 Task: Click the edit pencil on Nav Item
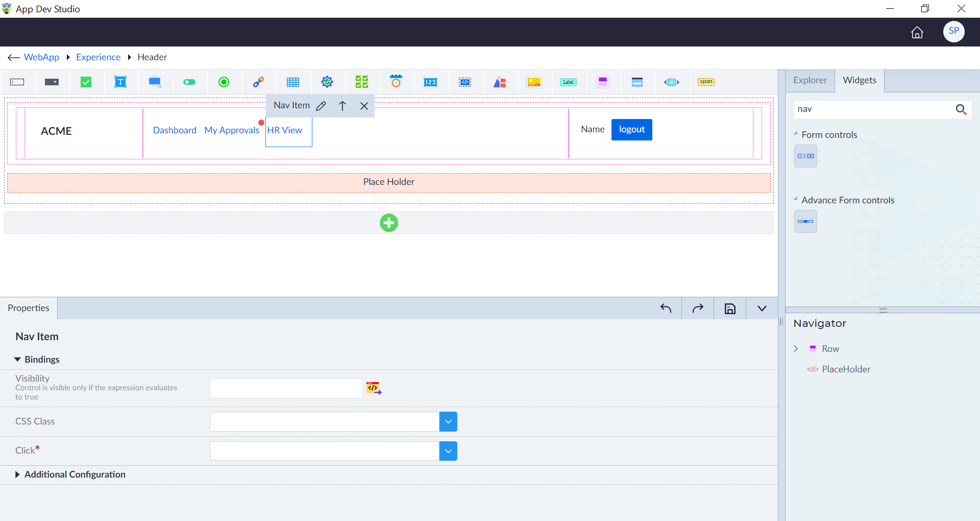[321, 106]
